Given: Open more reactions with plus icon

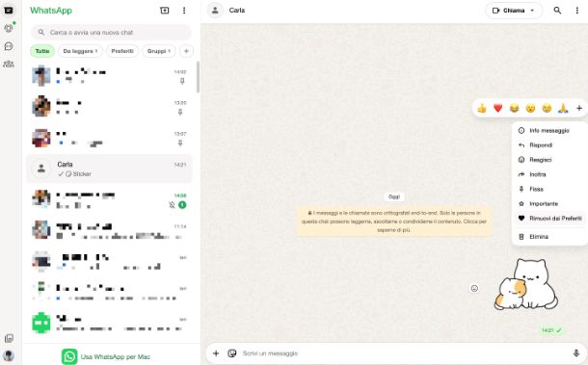Looking at the screenshot, I should [579, 108].
